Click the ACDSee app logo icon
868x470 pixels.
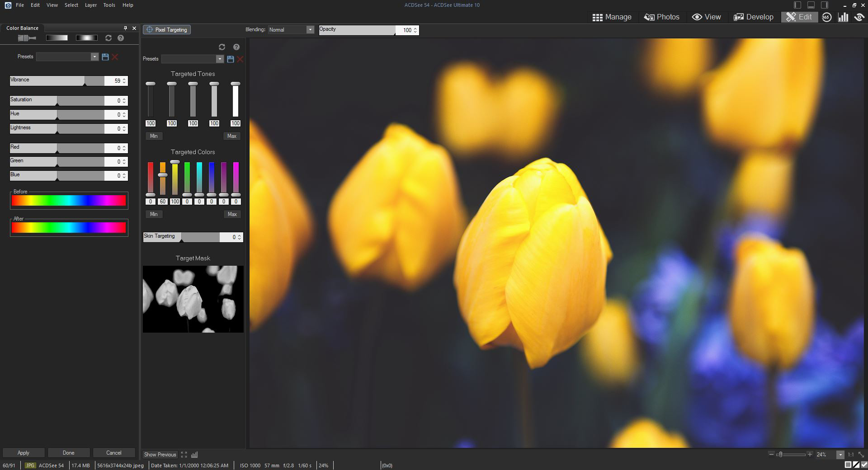[8, 5]
